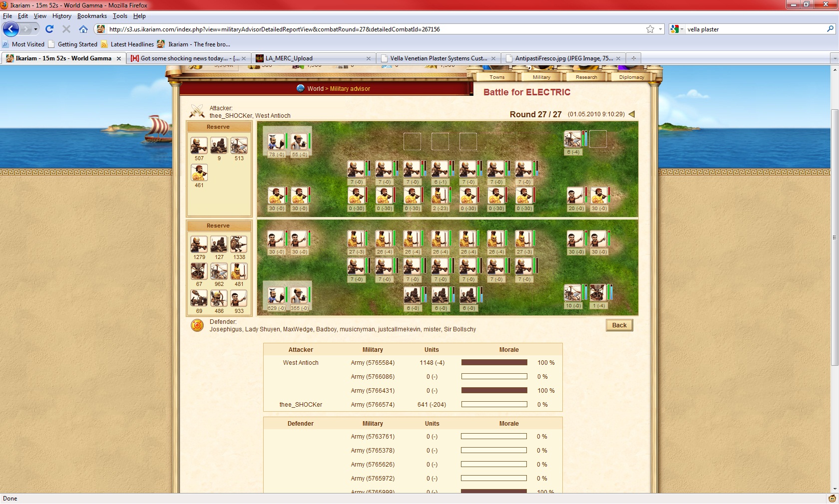Open the Help menu
The height and width of the screenshot is (504, 839).
(x=139, y=16)
